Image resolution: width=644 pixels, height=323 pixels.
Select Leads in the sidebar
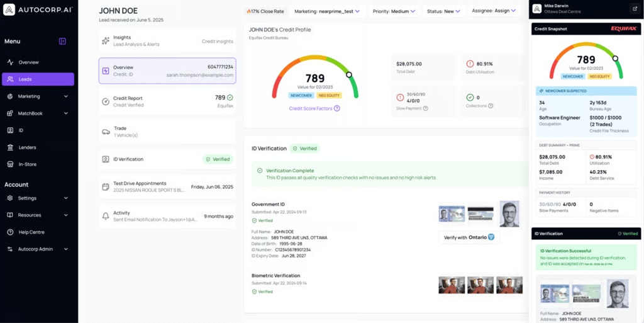click(38, 79)
